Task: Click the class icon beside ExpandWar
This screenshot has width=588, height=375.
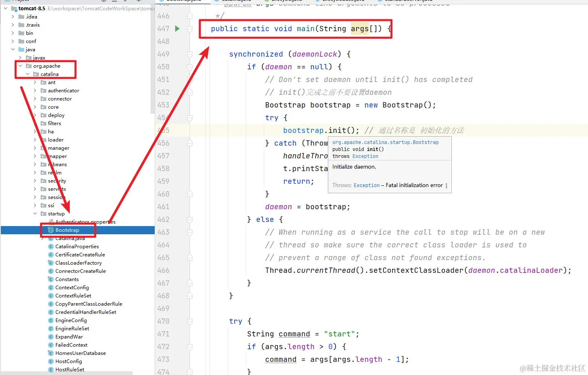Action: [51, 337]
